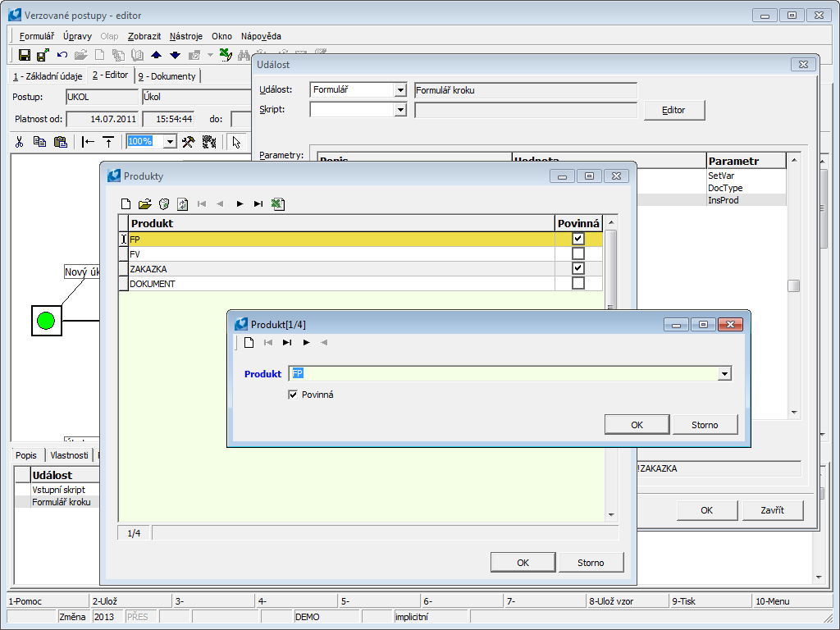The image size is (840, 630).
Task: Open the Událost dropdown showing Formulář
Action: (x=400, y=90)
